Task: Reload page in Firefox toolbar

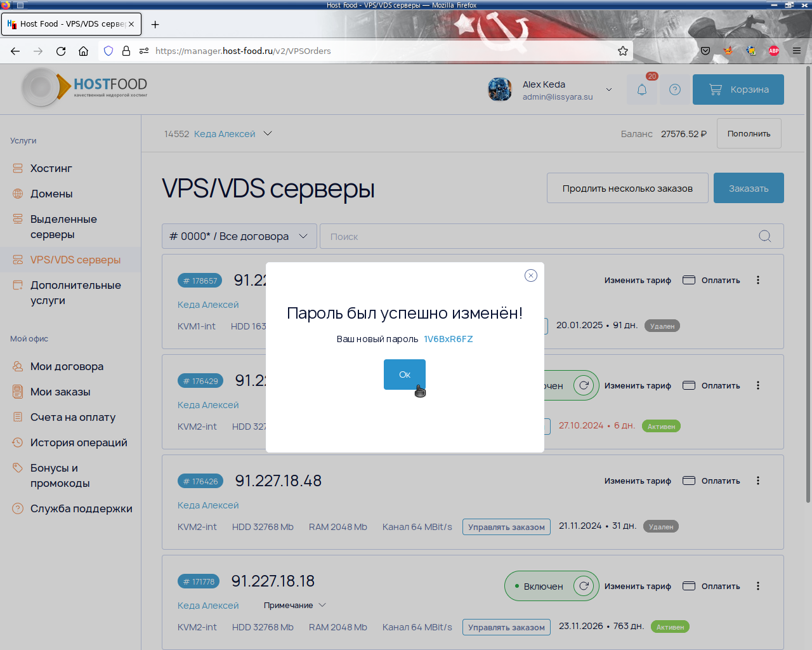Action: 61,51
